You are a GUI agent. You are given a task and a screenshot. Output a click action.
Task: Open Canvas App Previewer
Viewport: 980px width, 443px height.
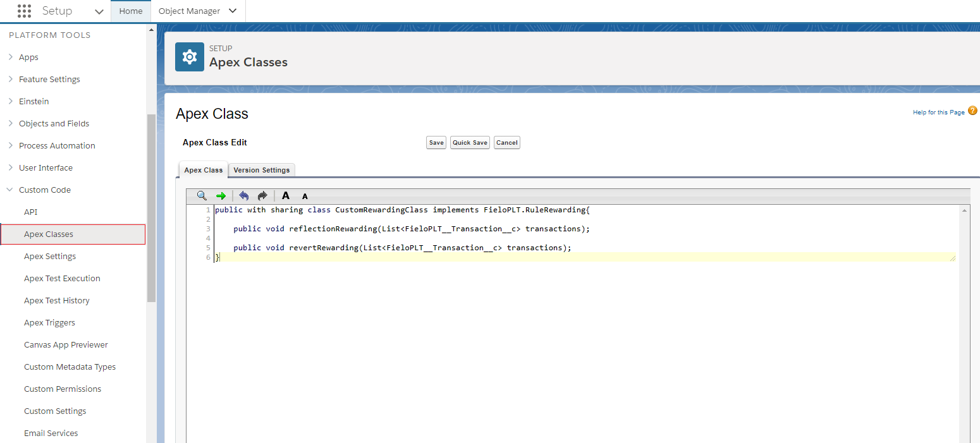point(66,344)
